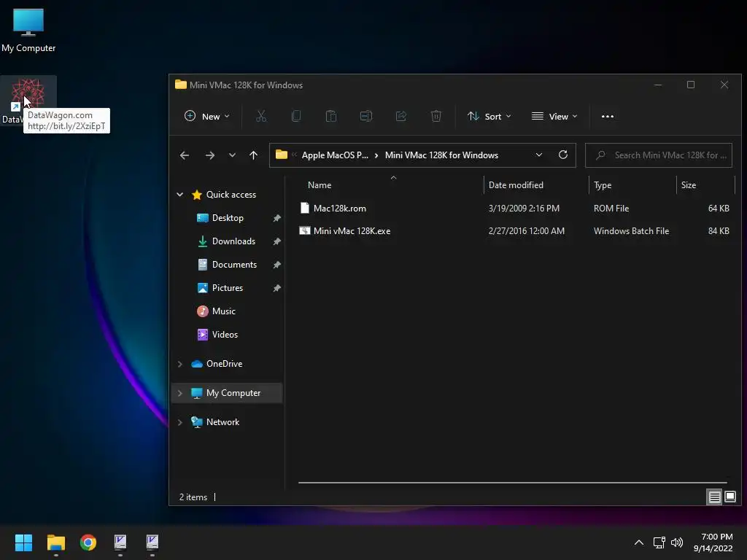Screen dimensions: 747x560
Task: Select OneDrive in navigation pane
Action: 224,364
